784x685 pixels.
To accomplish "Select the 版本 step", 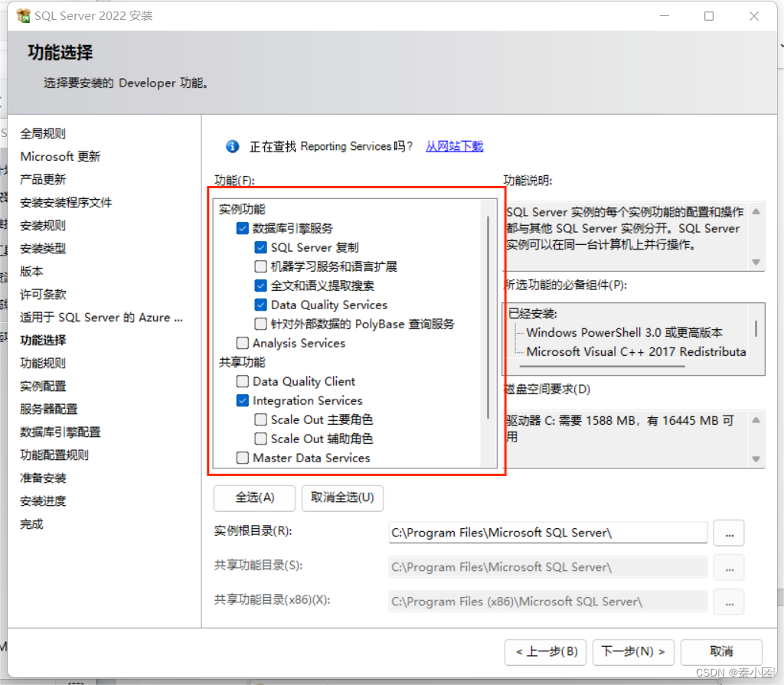I will click(31, 272).
